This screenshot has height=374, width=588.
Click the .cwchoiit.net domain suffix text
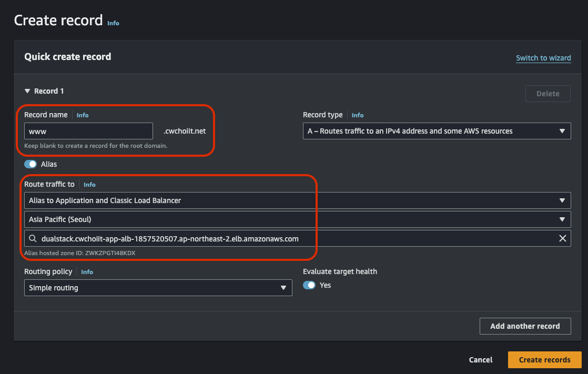185,131
